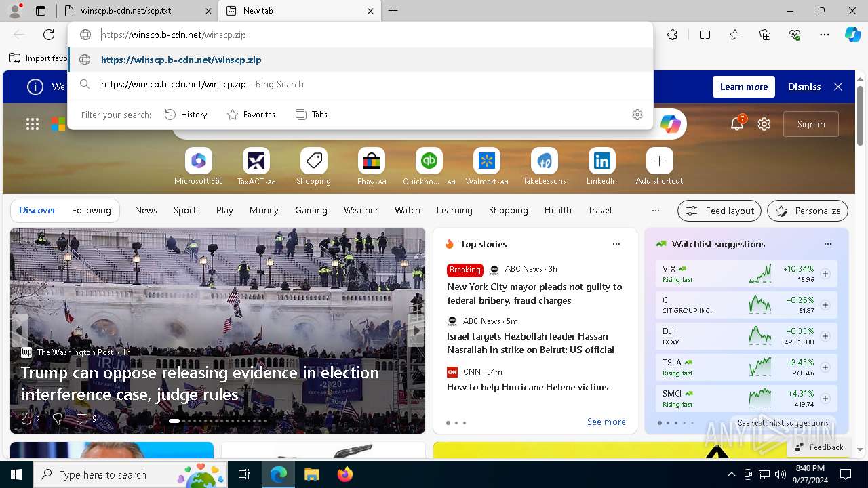Open Browser essentials heart icon
868x488 pixels.
point(795,35)
